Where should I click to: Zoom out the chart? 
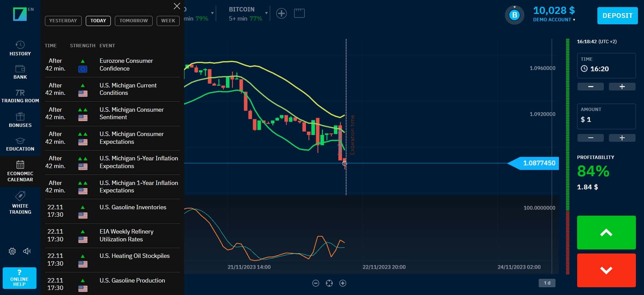click(x=316, y=283)
